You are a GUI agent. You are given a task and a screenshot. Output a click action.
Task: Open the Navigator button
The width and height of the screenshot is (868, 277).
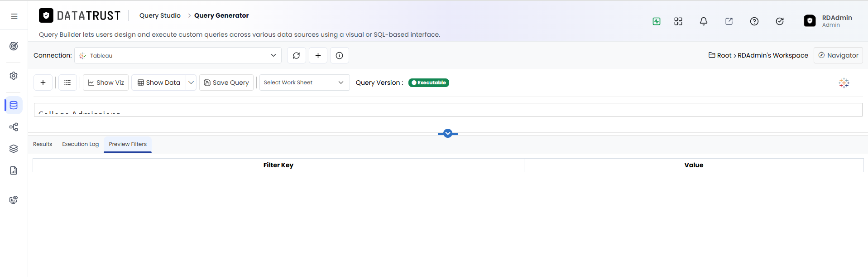(838, 55)
